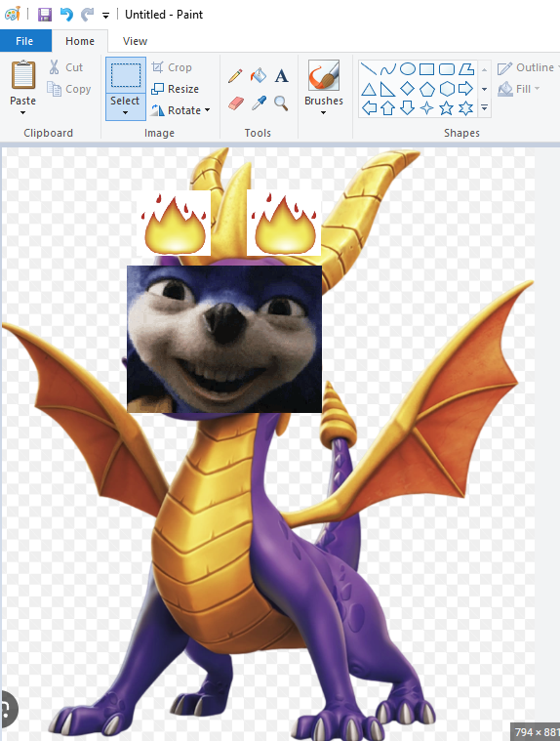This screenshot has height=741, width=560.
Task: Choose the Down arrow shape
Action: pos(408,108)
